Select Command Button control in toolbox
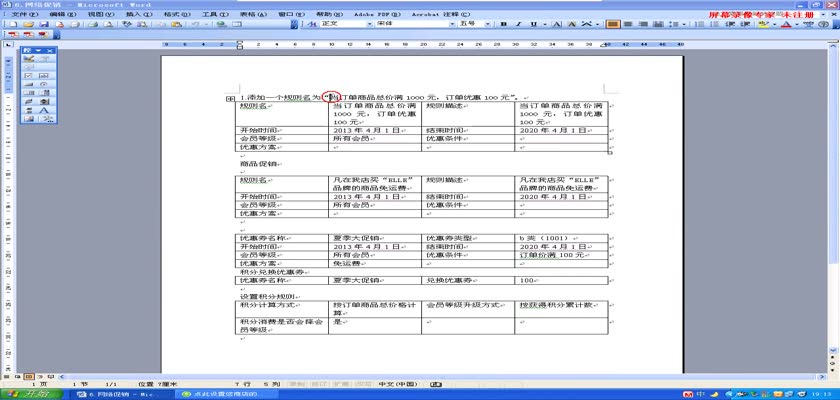840x400 pixels. 28,84
